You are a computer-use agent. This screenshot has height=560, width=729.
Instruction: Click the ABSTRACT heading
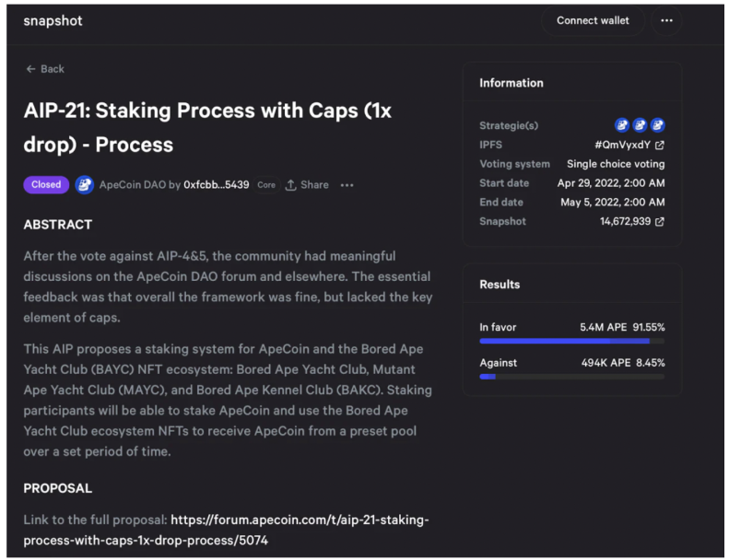pos(58,225)
